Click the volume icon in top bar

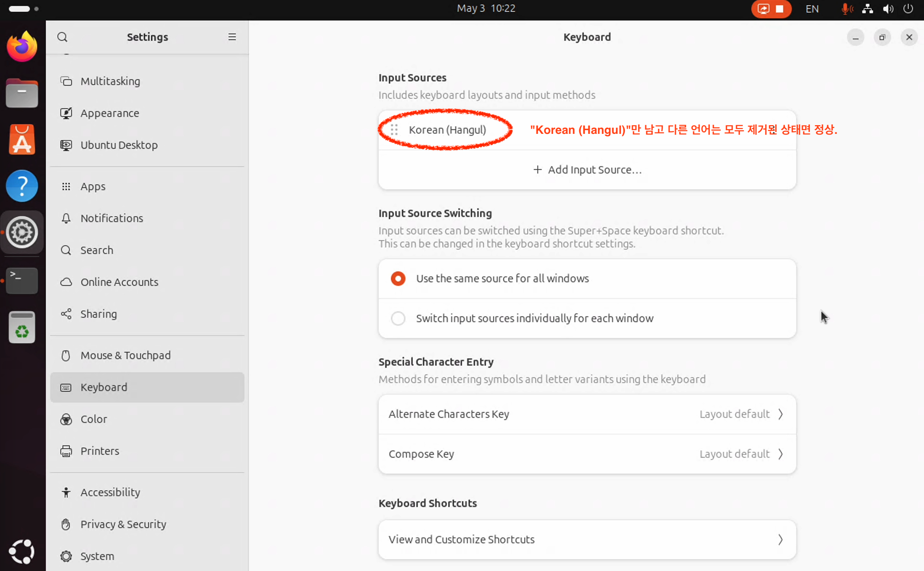tap(888, 9)
